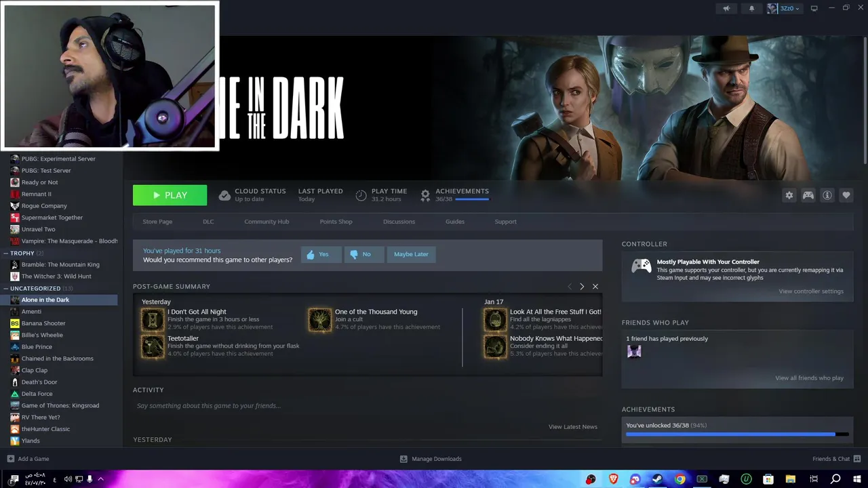Open the Guides tab
The image size is (868, 488).
tap(455, 222)
